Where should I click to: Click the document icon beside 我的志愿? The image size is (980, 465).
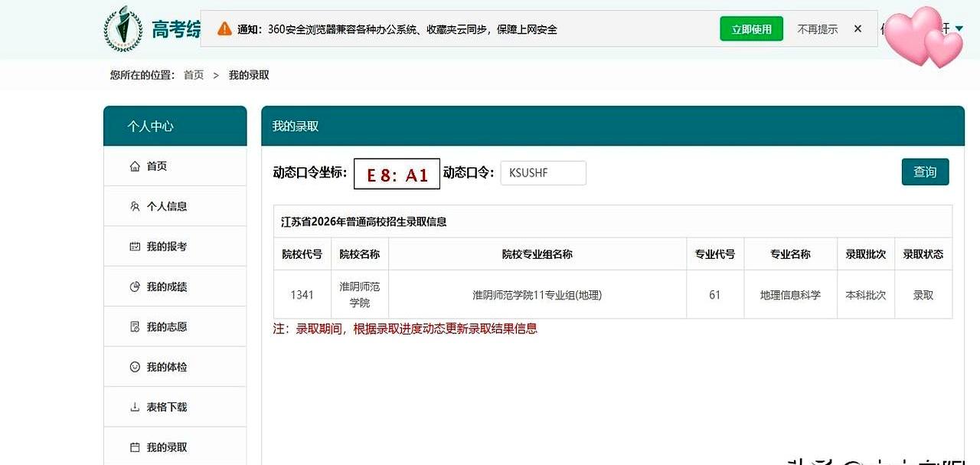point(135,327)
